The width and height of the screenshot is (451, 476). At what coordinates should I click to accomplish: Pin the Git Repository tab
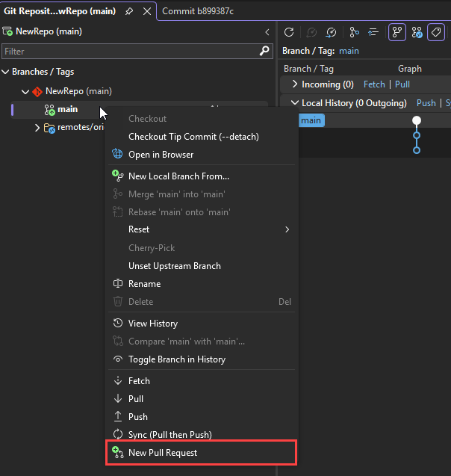129,12
